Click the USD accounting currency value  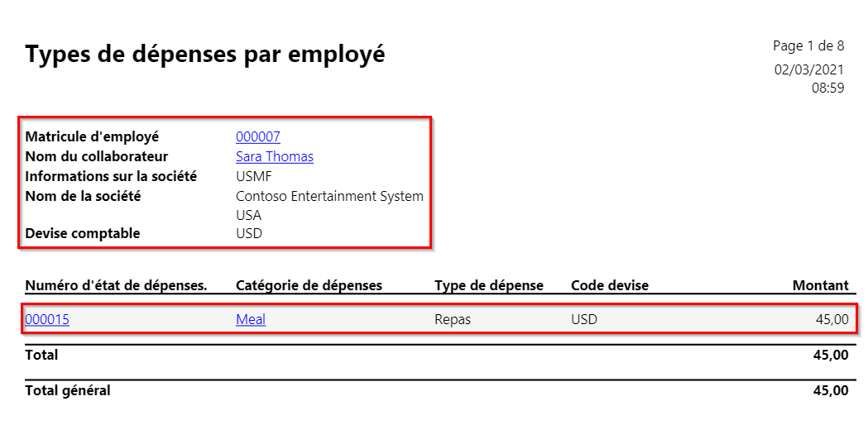pos(249,233)
